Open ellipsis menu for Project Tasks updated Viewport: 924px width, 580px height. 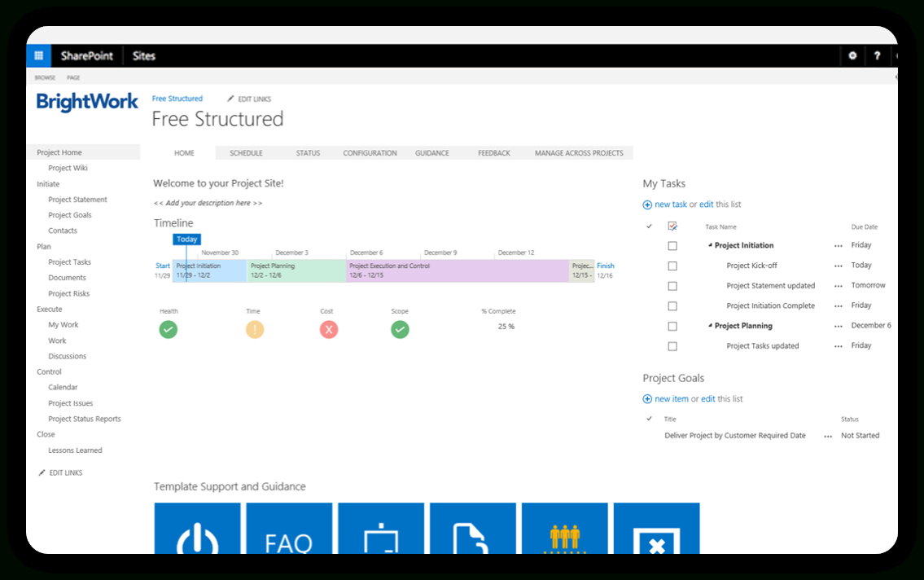(839, 346)
